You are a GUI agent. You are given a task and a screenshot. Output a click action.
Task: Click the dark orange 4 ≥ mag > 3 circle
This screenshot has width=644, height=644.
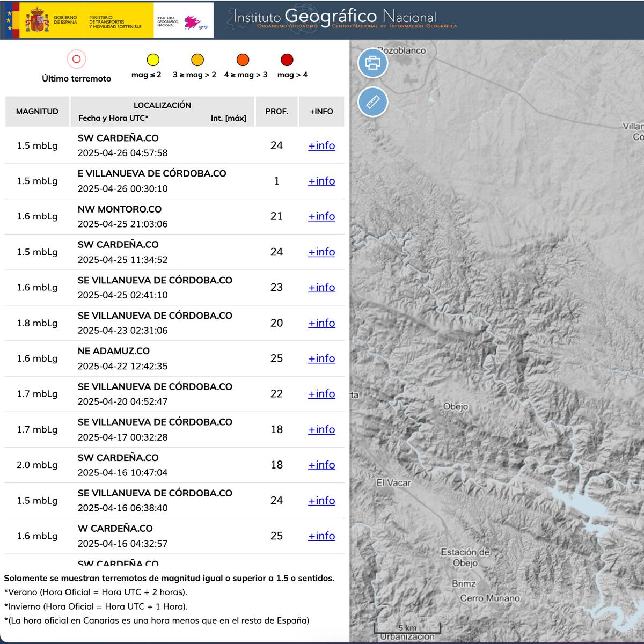tap(243, 60)
